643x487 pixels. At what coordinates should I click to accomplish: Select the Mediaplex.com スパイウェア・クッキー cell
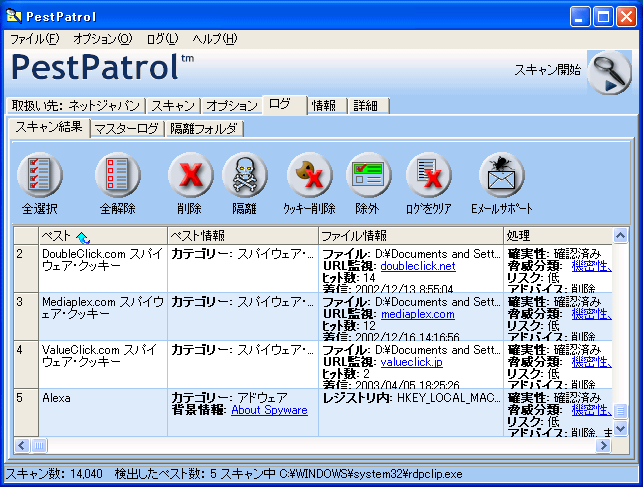tap(103, 316)
